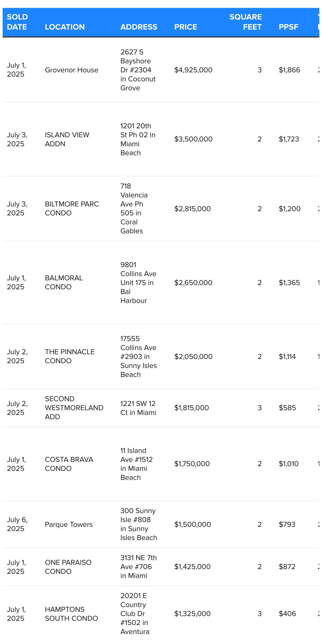The image size is (322, 644).
Task: Select the ISLAND VIEW ADDN location cell
Action: point(67,139)
